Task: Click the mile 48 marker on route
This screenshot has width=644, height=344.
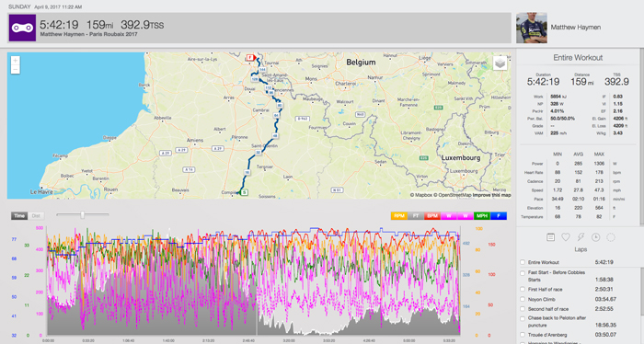Action: tap(275, 136)
